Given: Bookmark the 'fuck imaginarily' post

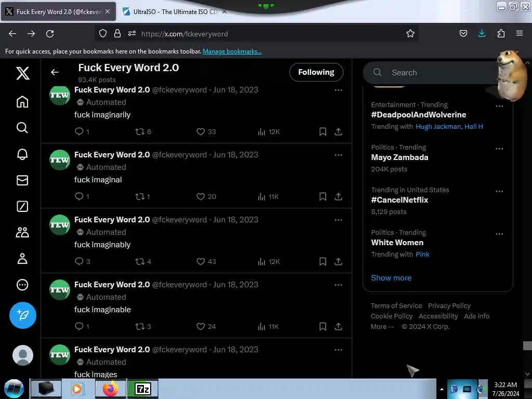Looking at the screenshot, I should pyautogui.click(x=323, y=131).
